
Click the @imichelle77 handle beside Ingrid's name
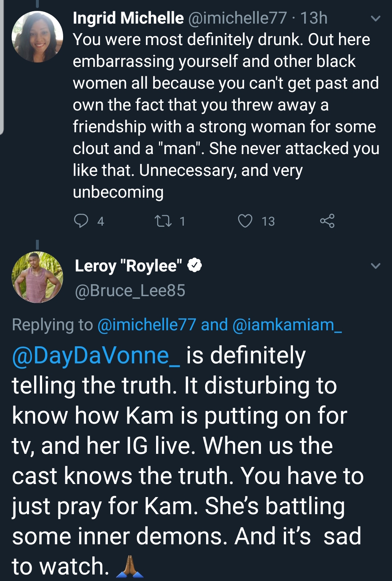coord(237,18)
